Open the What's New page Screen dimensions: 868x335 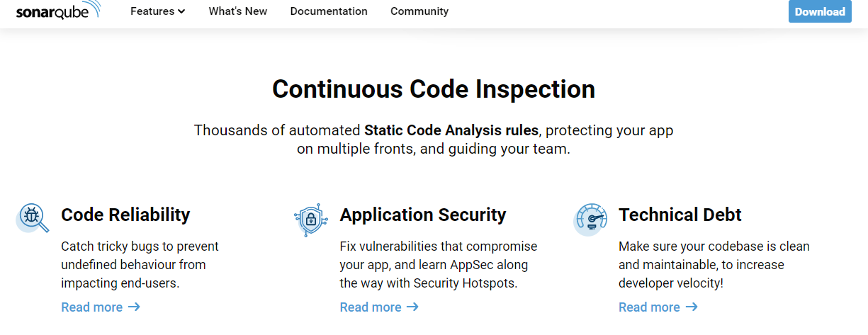238,11
